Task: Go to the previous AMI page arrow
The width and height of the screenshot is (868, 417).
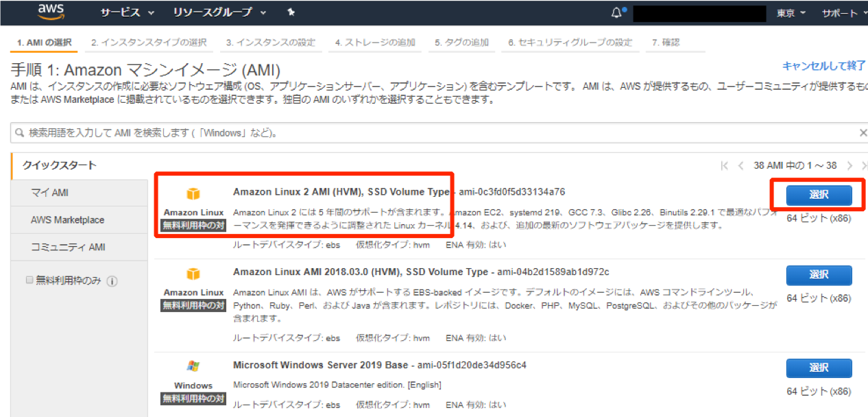Action: [x=740, y=165]
